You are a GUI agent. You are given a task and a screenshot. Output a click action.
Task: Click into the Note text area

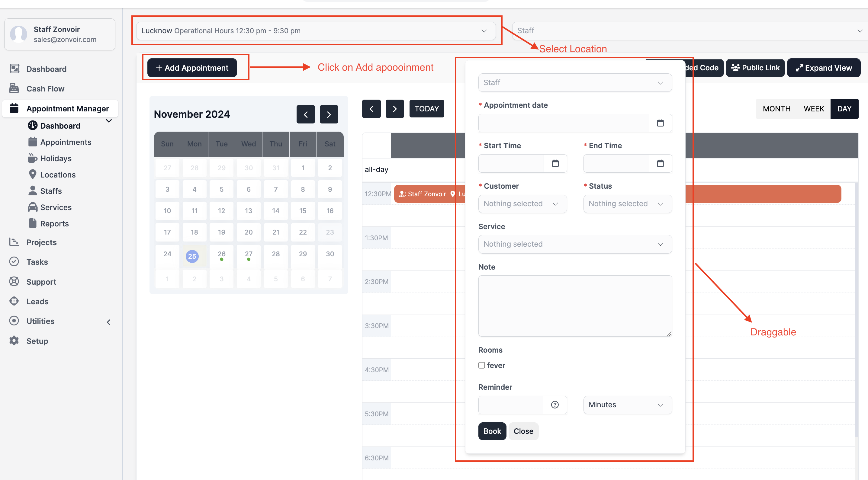point(574,306)
